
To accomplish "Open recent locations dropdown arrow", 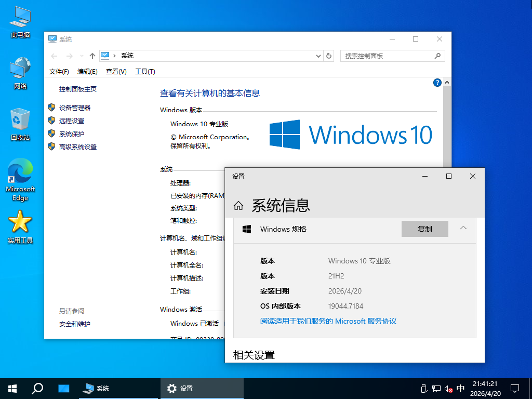I will (x=82, y=56).
